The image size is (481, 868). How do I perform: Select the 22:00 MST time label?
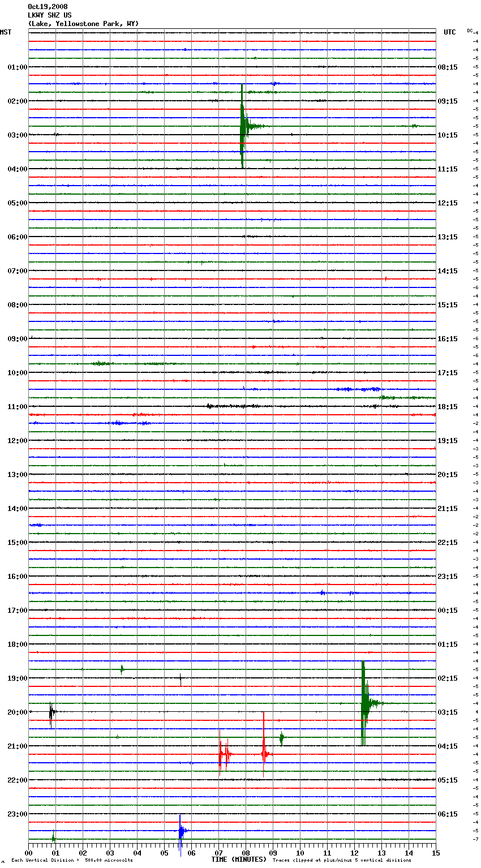[x=18, y=780]
